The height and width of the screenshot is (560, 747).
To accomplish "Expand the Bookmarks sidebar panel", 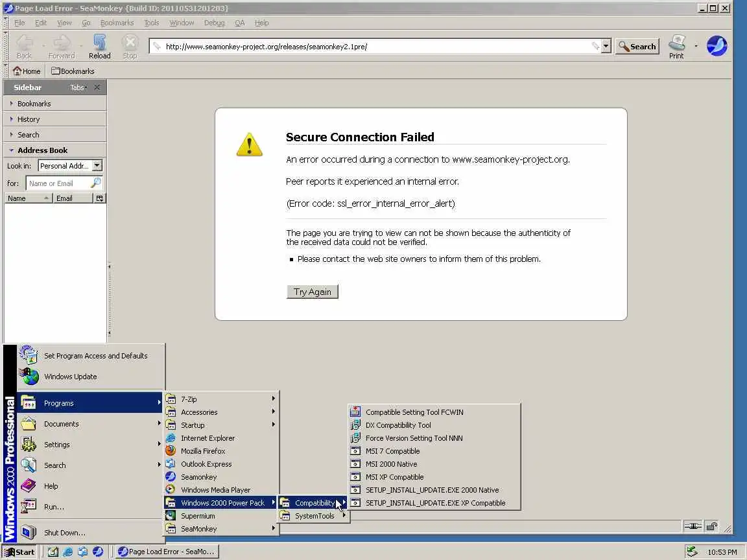I will [x=54, y=103].
